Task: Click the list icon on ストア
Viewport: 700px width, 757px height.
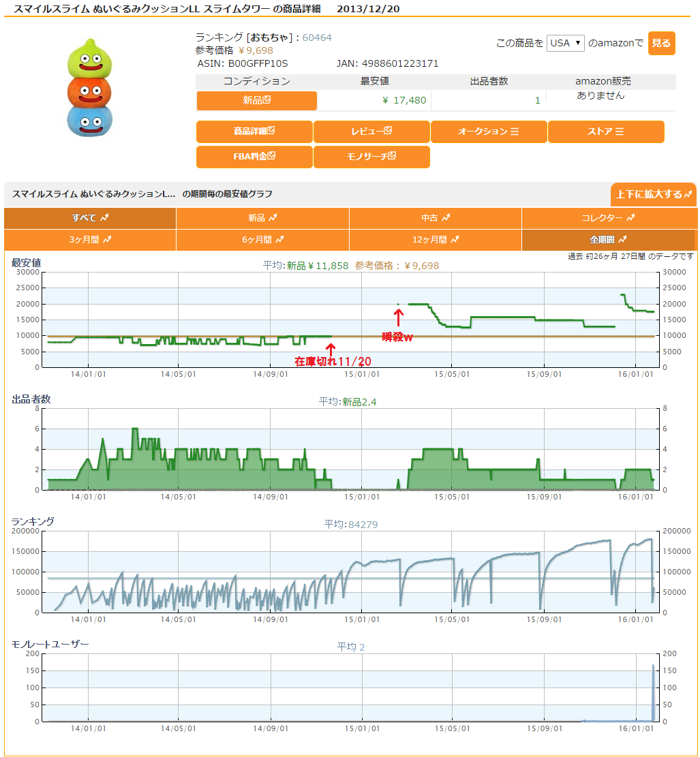Action: (x=620, y=132)
